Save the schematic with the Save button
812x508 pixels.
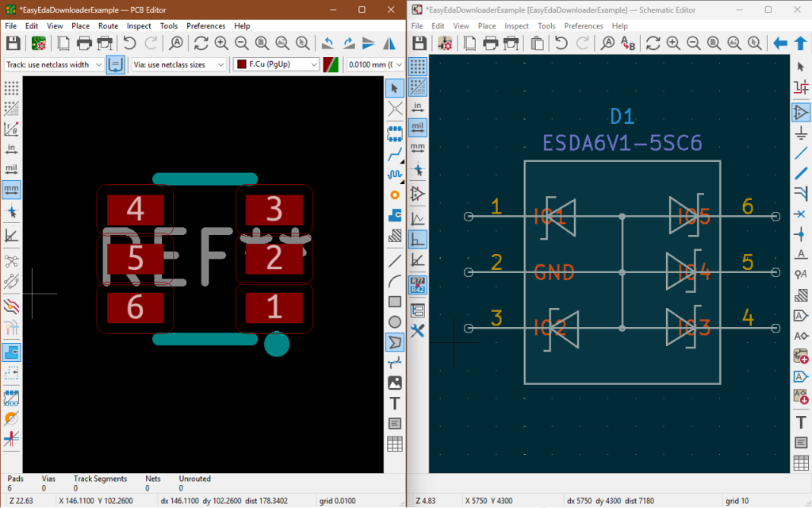coord(419,43)
